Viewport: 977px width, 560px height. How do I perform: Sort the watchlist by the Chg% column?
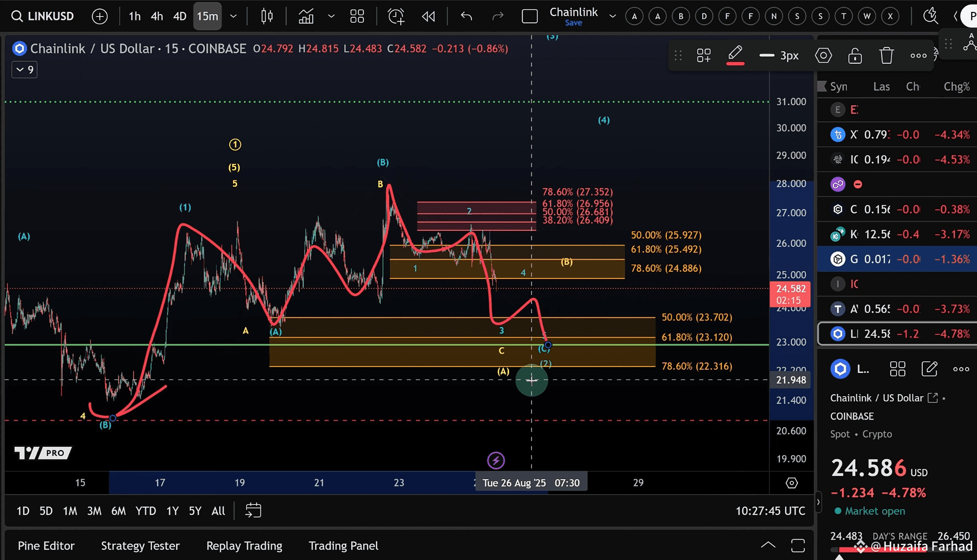[x=957, y=87]
